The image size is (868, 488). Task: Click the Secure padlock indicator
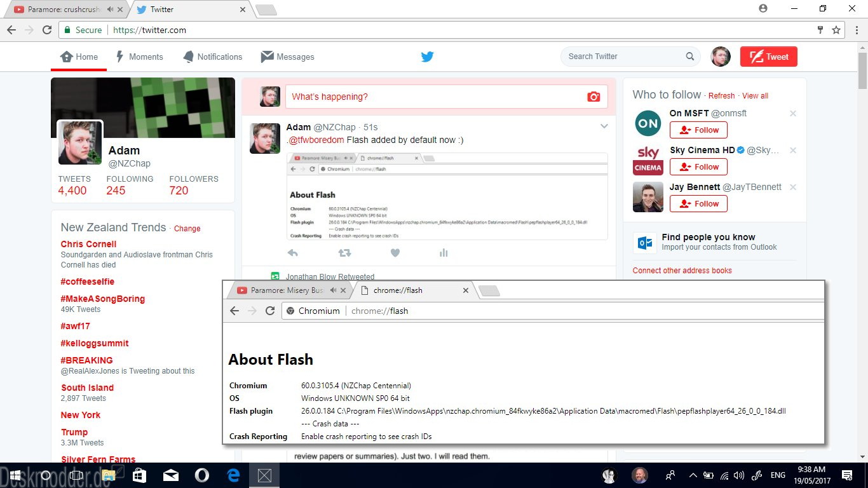tap(83, 30)
